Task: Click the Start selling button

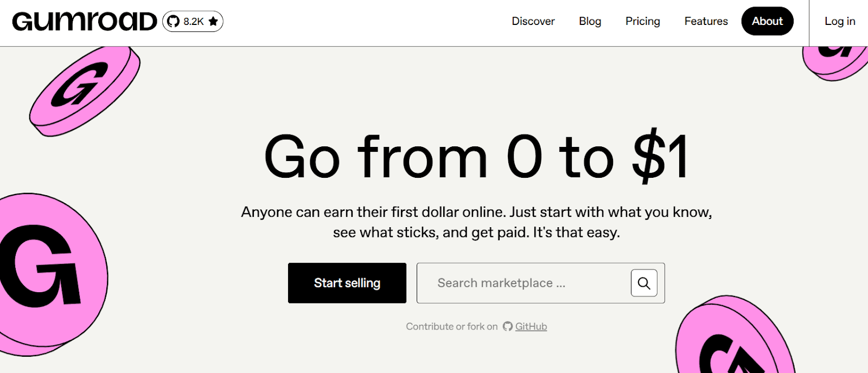Action: (347, 283)
